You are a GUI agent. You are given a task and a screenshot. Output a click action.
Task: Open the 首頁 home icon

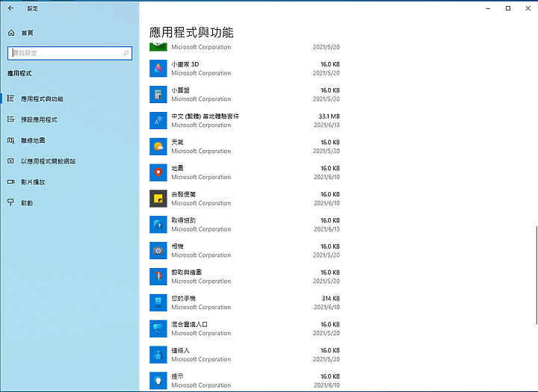[11, 33]
